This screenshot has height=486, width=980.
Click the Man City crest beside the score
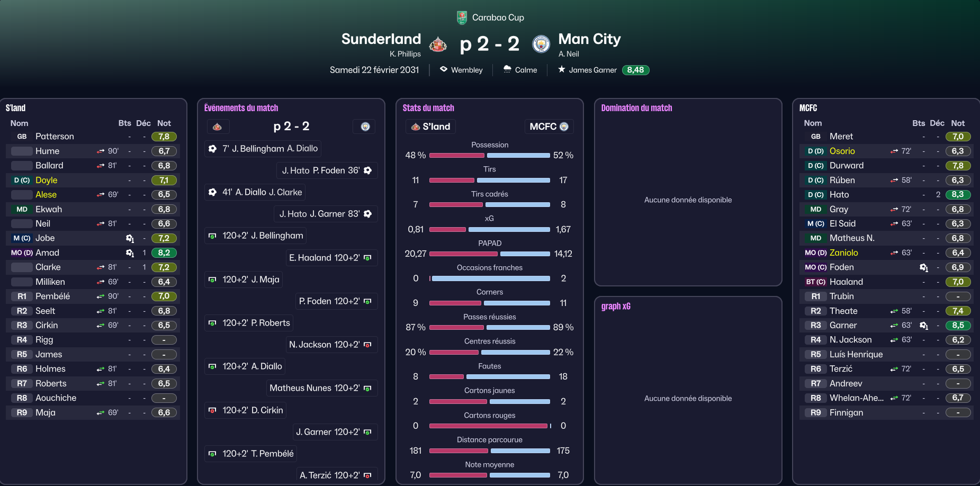tap(541, 44)
